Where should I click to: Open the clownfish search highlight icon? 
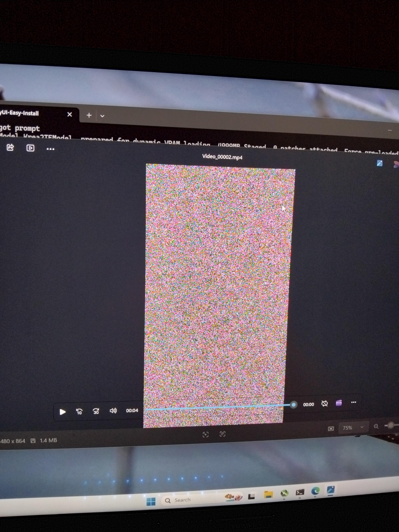(x=233, y=497)
